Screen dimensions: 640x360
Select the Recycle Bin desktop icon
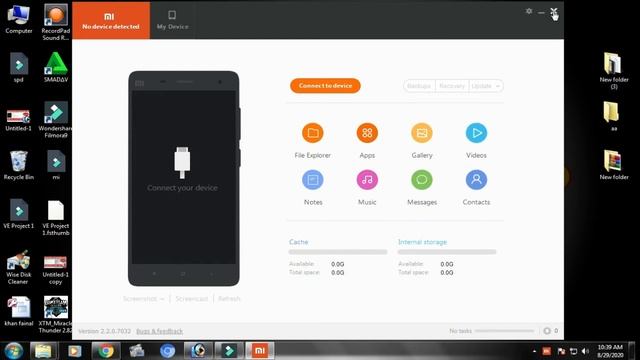click(18, 165)
